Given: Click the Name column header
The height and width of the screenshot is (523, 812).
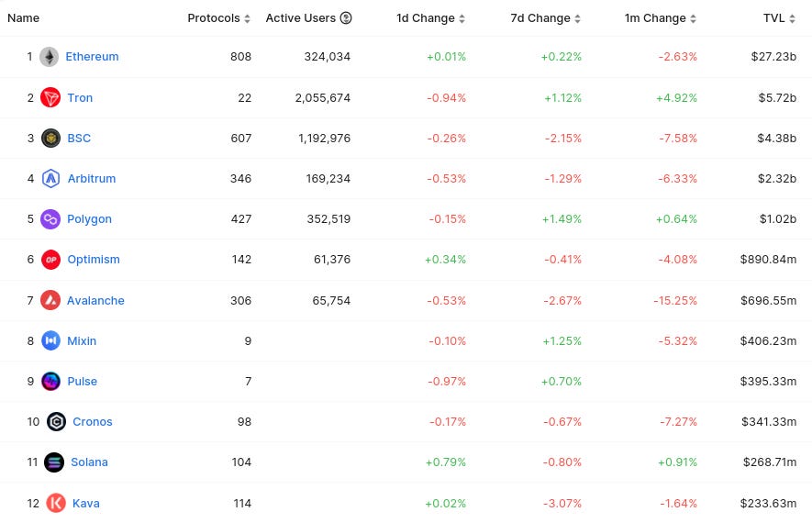Looking at the screenshot, I should coord(23,18).
